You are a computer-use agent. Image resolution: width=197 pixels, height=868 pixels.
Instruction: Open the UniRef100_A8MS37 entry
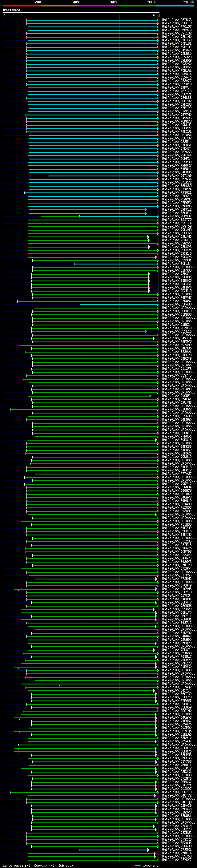click(176, 216)
